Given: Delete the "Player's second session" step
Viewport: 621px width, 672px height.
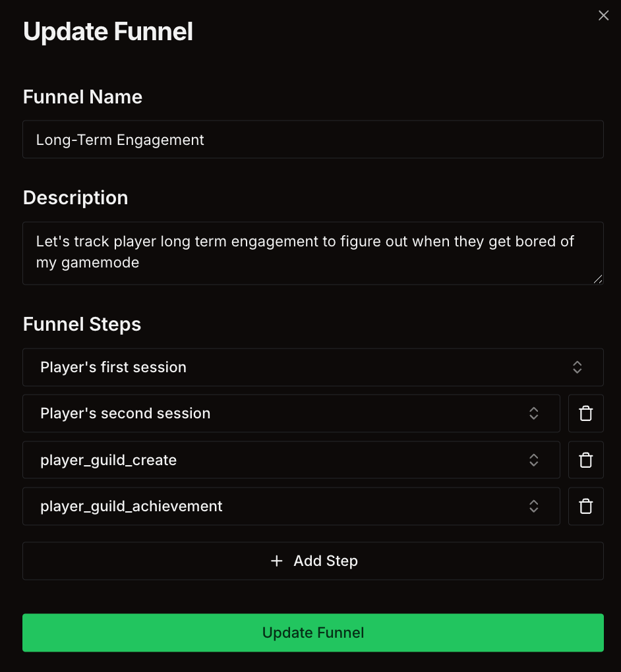Looking at the screenshot, I should [585, 414].
